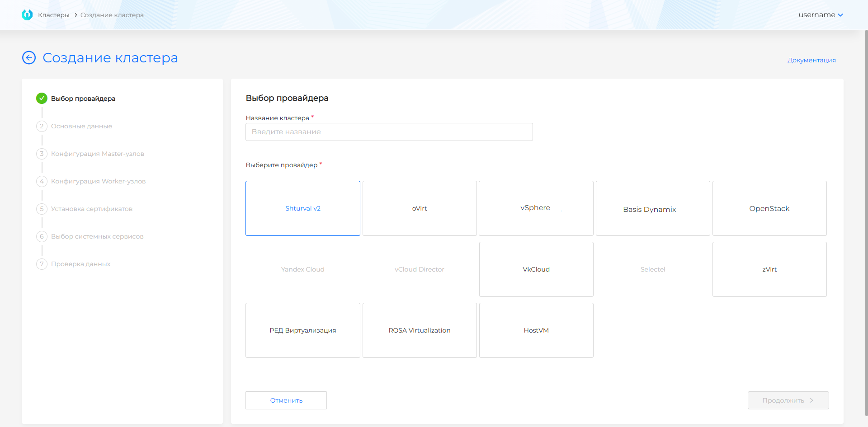The height and width of the screenshot is (427, 868).
Task: Open the username dropdown menu
Action: [821, 15]
